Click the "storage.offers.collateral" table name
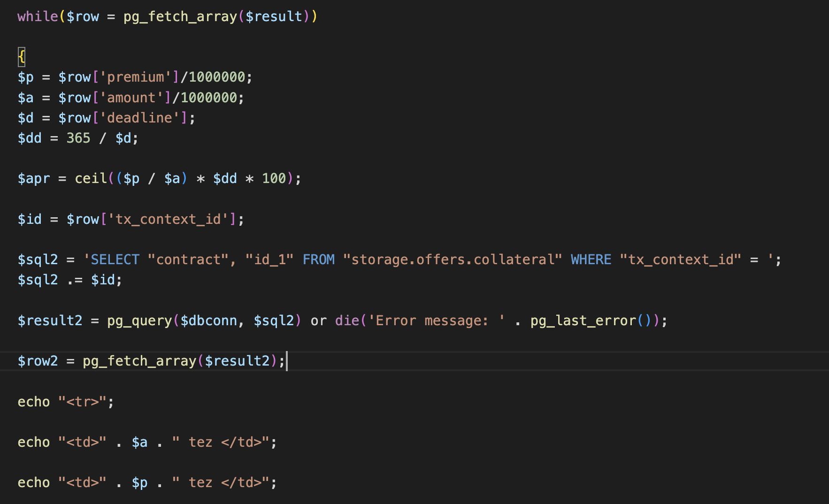 pyautogui.click(x=453, y=260)
